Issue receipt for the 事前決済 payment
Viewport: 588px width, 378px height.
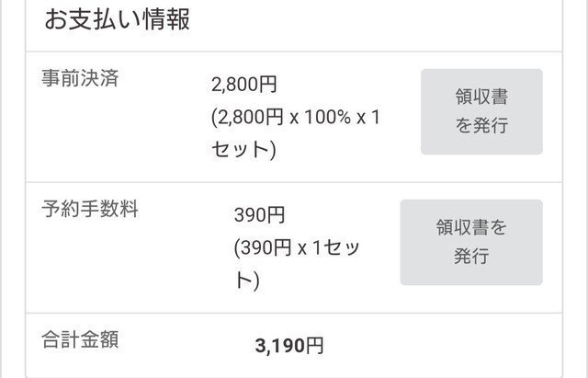pyautogui.click(x=481, y=111)
